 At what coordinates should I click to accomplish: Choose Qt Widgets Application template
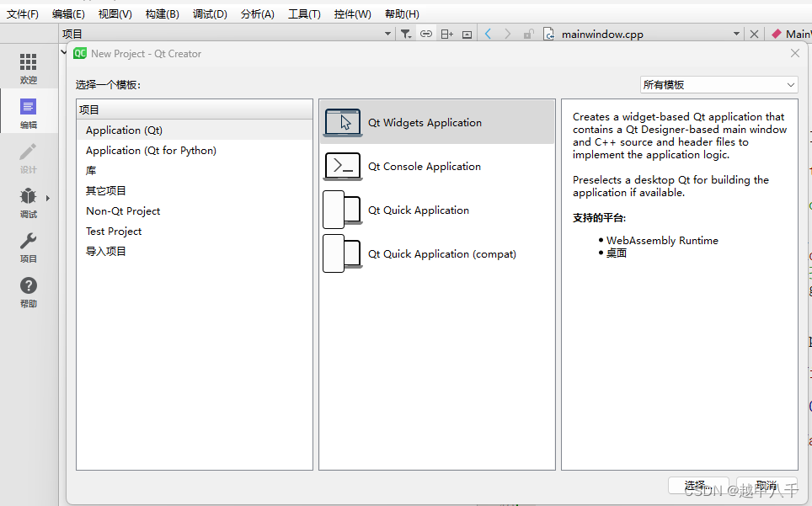click(x=437, y=123)
